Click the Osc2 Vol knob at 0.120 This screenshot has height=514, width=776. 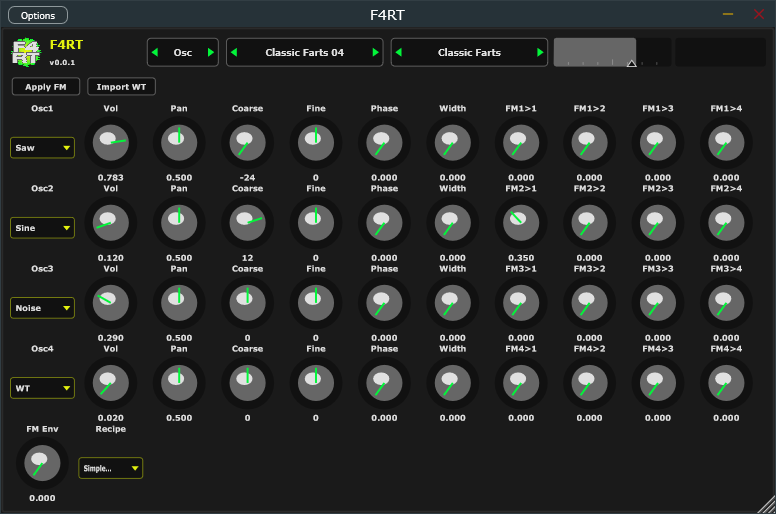[x=111, y=223]
